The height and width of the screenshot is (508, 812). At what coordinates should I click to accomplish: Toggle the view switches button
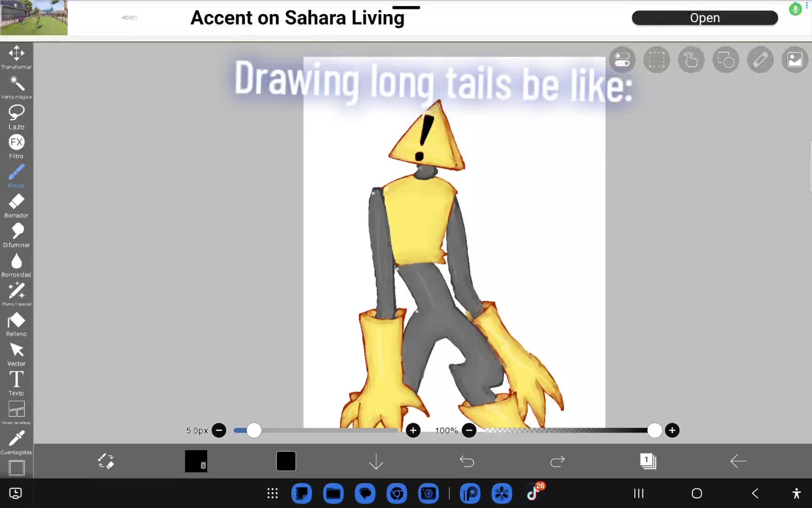(622, 60)
